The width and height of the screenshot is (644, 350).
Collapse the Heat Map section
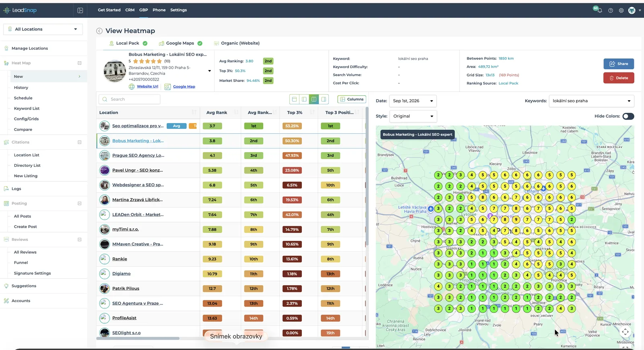pos(79,63)
